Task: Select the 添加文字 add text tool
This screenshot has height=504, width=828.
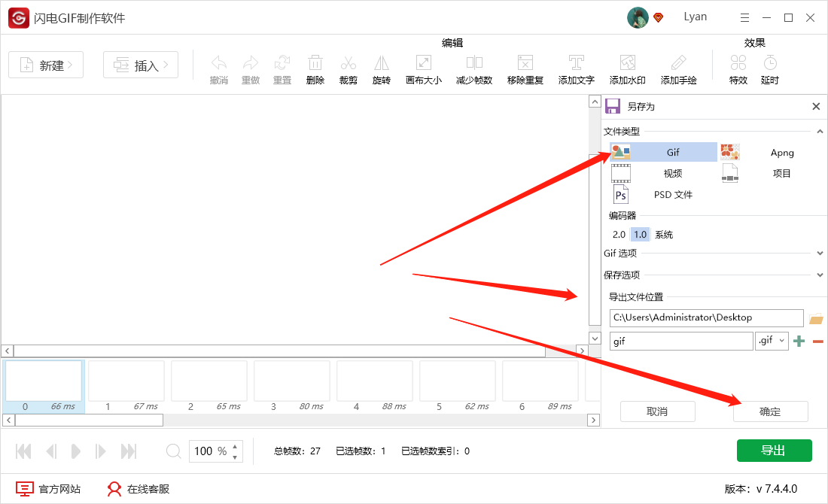Action: point(576,68)
